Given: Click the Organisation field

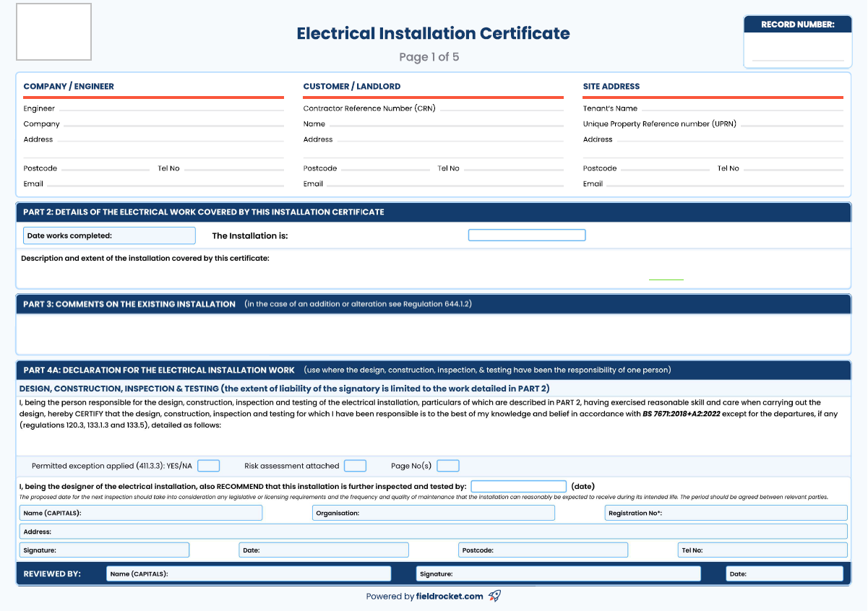Looking at the screenshot, I should pyautogui.click(x=434, y=512).
